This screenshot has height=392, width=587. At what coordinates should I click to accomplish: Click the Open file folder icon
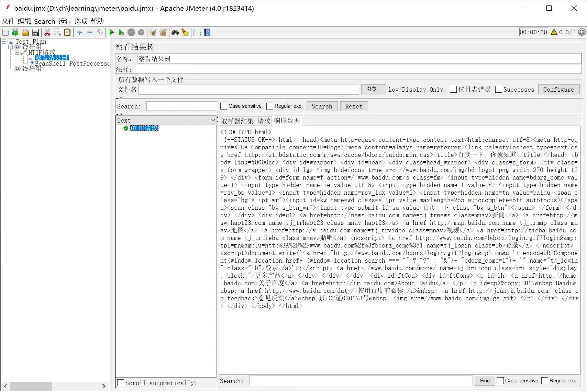point(25,32)
